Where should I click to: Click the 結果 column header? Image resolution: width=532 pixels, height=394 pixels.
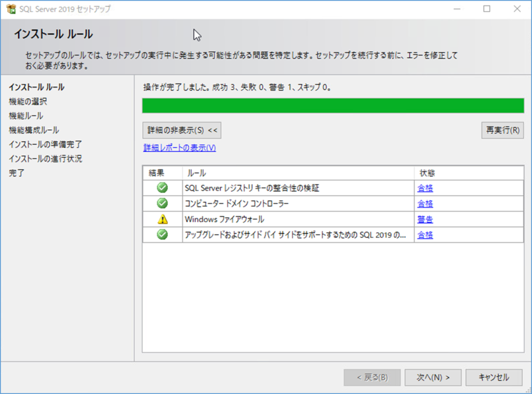tap(163, 173)
